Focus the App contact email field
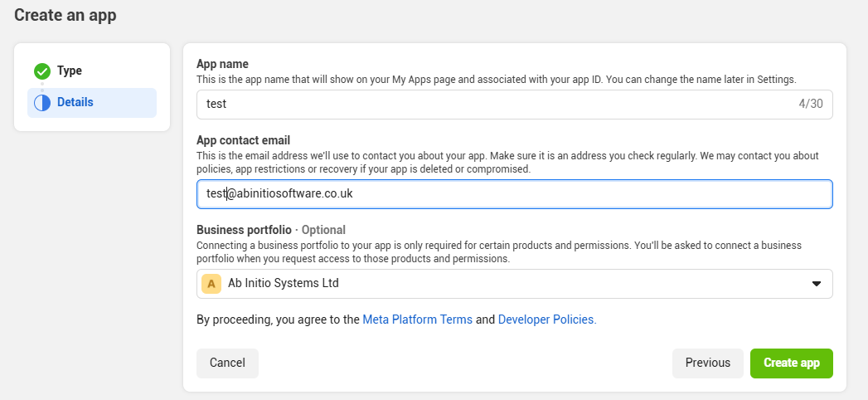The width and height of the screenshot is (868, 400). (514, 194)
